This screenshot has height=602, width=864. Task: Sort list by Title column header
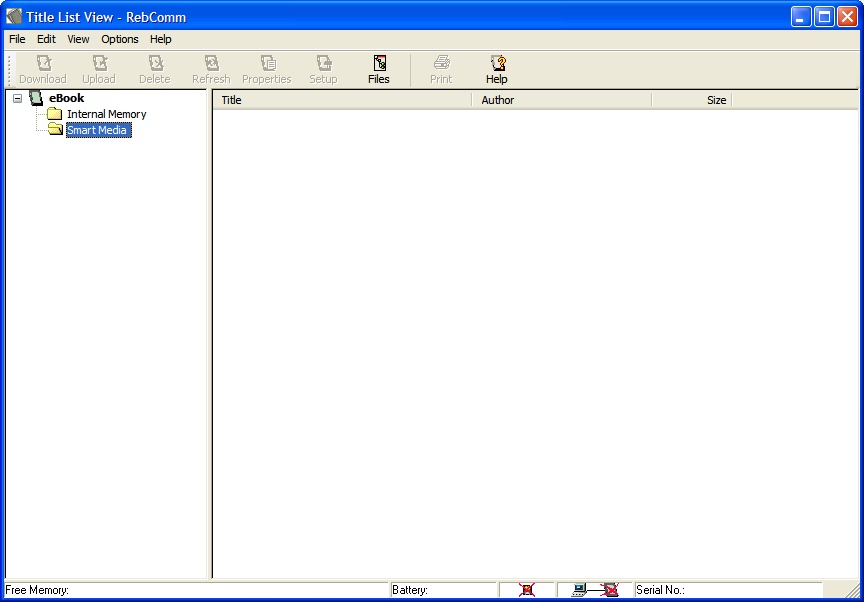(x=342, y=100)
